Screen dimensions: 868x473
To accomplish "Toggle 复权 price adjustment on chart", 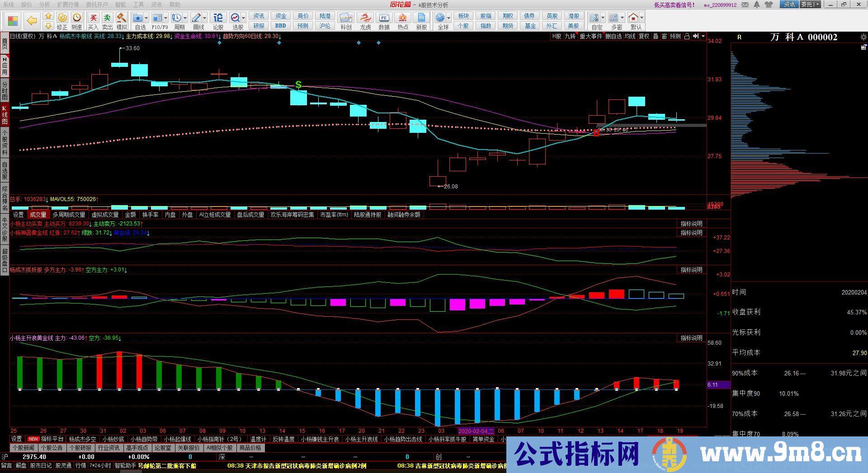I will (644, 36).
